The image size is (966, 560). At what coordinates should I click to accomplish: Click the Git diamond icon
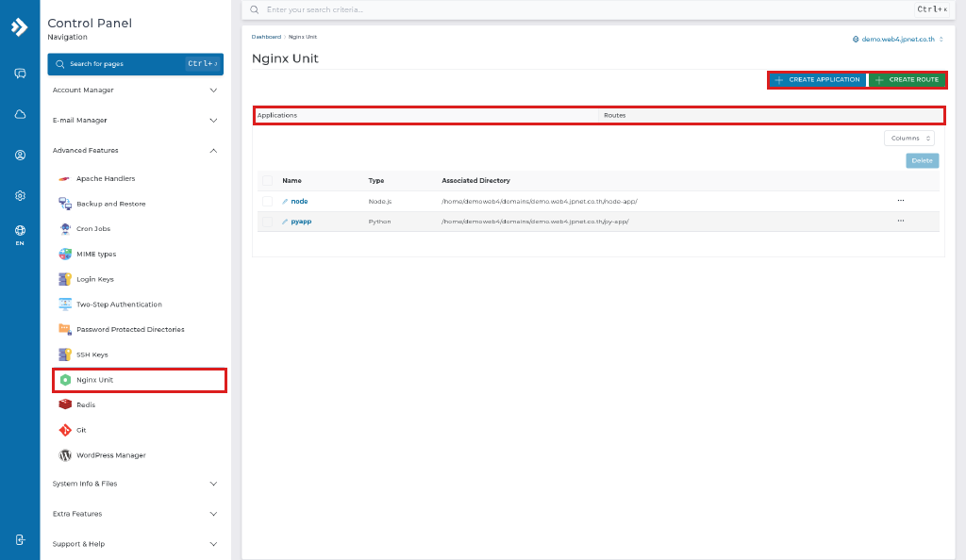[65, 430]
